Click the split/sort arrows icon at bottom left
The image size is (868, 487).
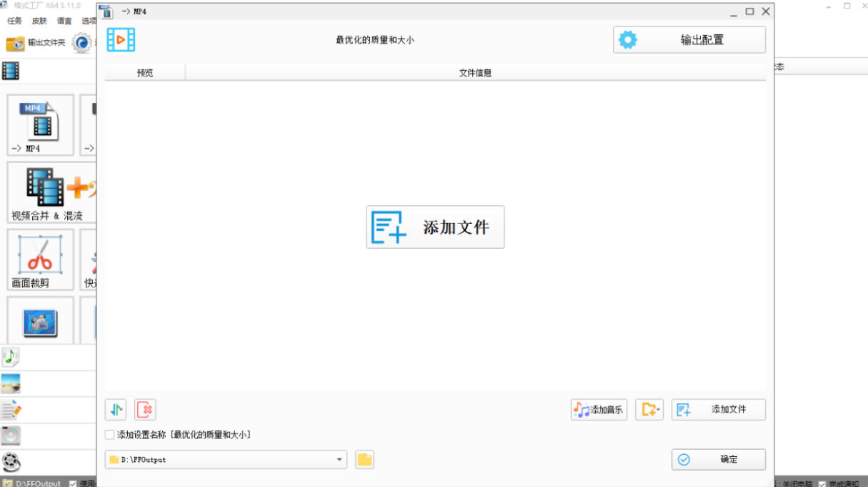[116, 410]
